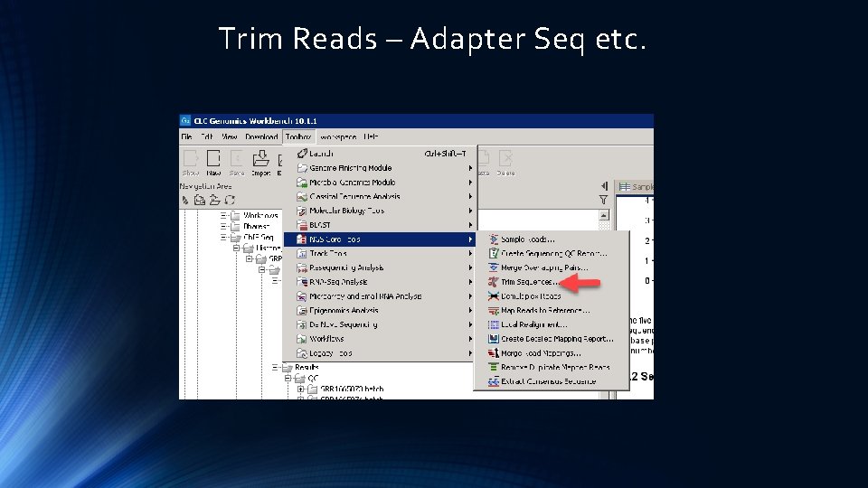Click the Map Reads to Reference icon
The height and width of the screenshot is (488, 868).
tap(494, 310)
